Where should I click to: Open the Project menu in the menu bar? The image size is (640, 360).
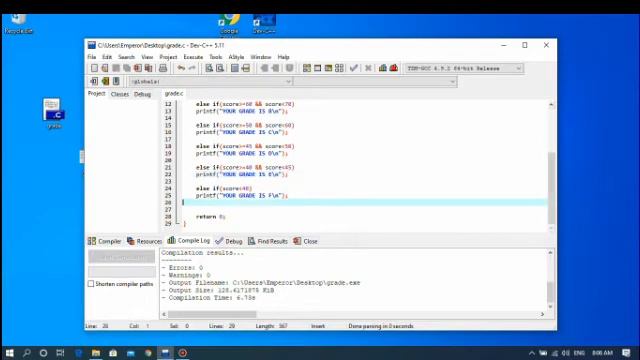coord(168,57)
